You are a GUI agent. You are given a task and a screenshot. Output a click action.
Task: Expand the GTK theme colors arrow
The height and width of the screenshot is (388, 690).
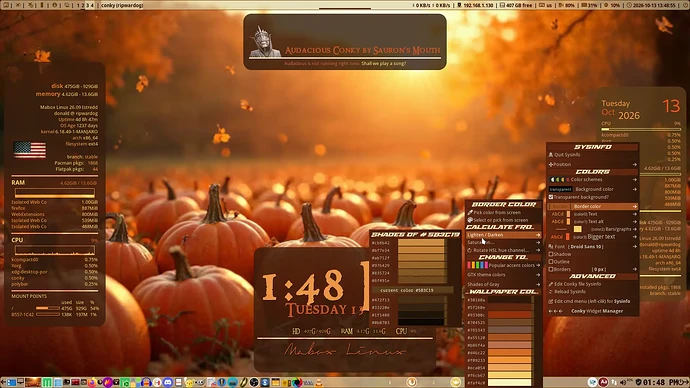[538, 275]
